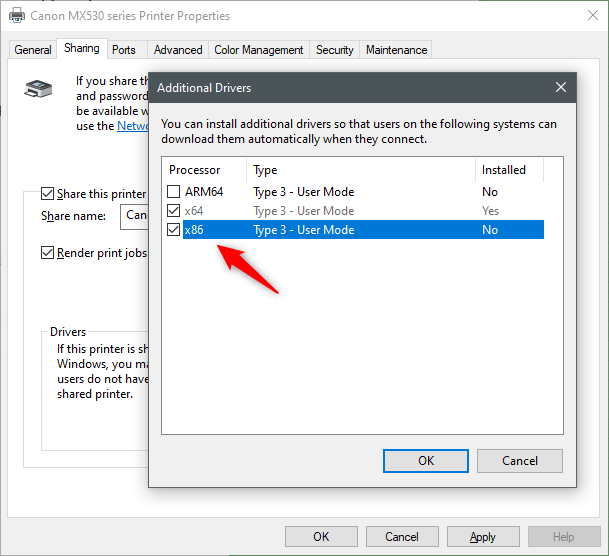Close the Printer Properties window
Viewport: 609px width, 556px height.
[593, 16]
